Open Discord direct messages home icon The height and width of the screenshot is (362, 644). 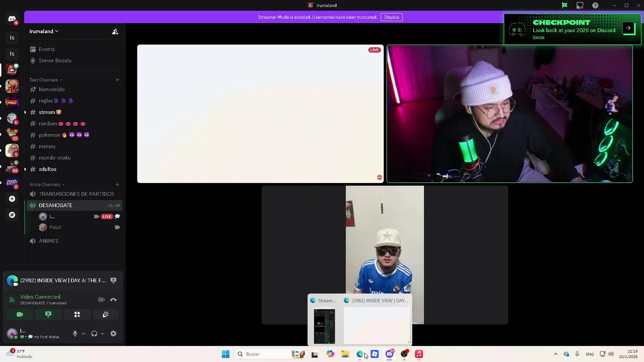pos(12,19)
